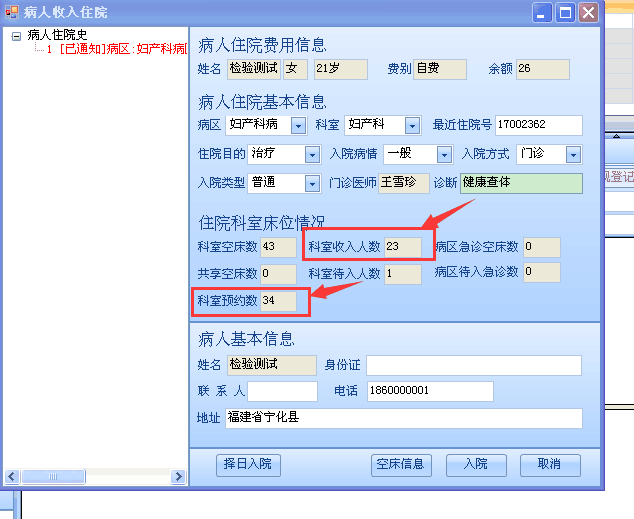Click the right arrow of tree scrollbar
The height and width of the screenshot is (519, 634).
pos(178,477)
